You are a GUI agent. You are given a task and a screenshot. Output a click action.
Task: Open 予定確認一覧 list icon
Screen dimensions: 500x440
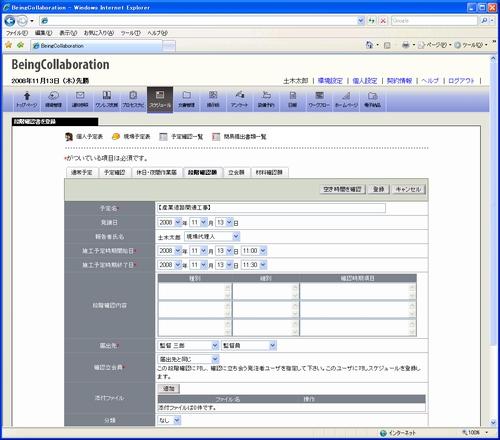point(163,137)
